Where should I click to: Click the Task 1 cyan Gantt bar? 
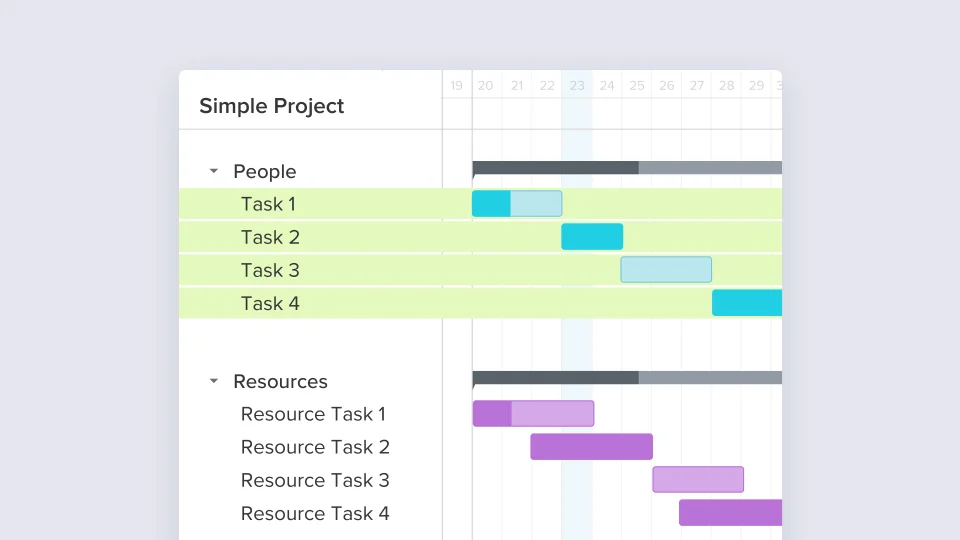[516, 204]
